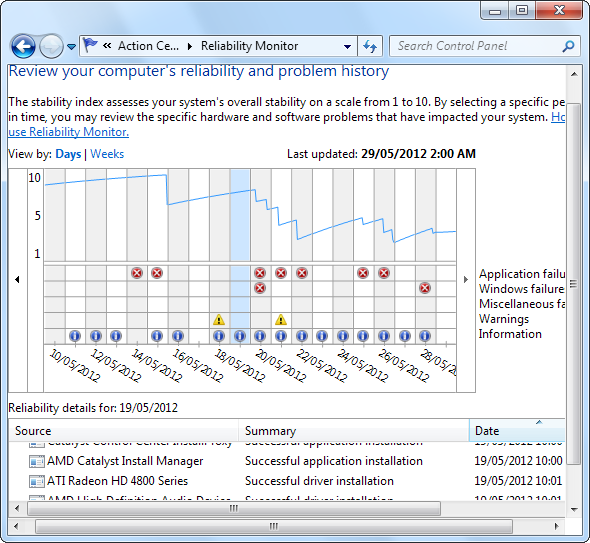The image size is (590, 543).
Task: Select the application failure icon for 20/05/2012
Action: pos(260,273)
